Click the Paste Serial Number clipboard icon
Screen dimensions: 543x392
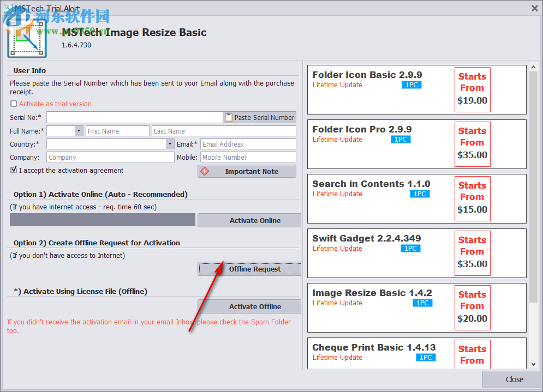click(228, 117)
